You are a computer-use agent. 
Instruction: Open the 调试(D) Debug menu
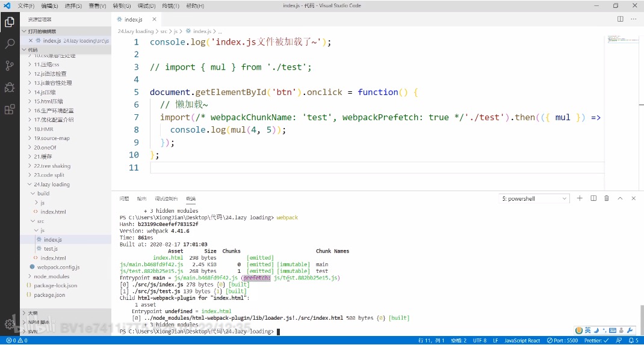point(146,6)
